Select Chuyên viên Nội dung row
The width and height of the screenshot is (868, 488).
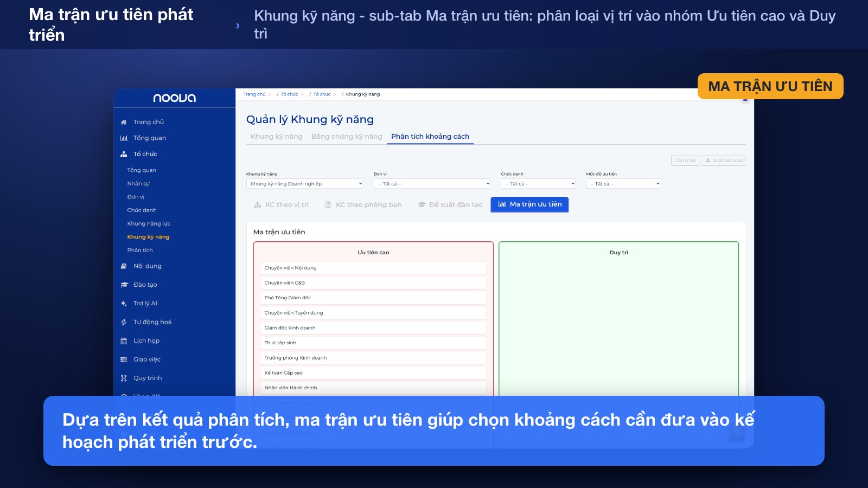click(373, 268)
